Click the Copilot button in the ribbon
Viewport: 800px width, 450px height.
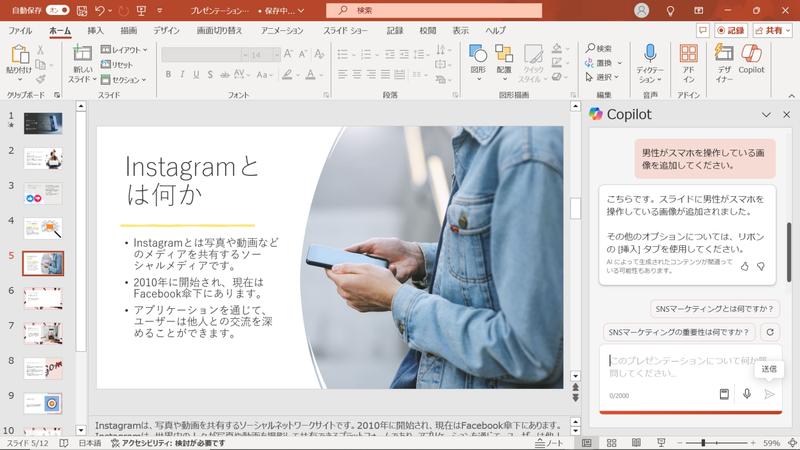[x=751, y=60]
